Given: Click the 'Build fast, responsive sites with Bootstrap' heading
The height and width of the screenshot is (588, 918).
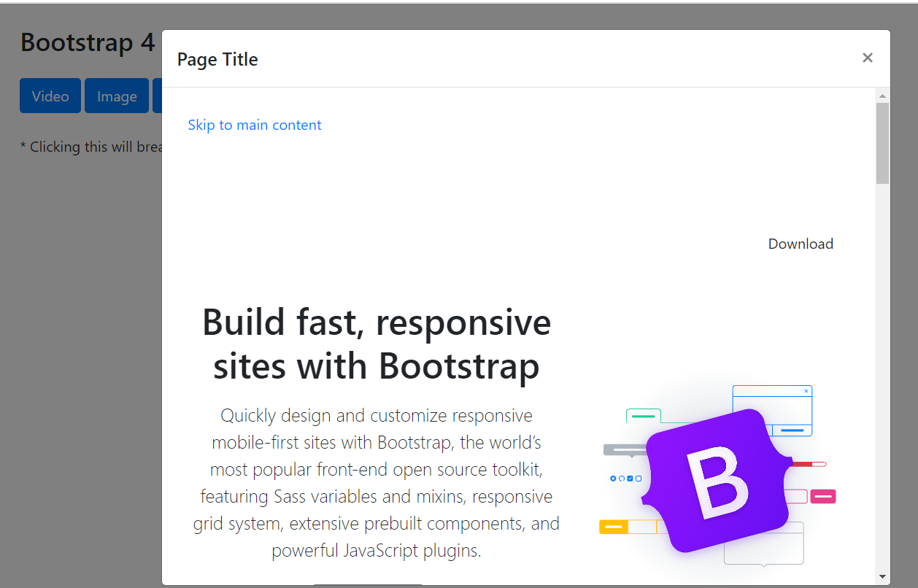Looking at the screenshot, I should click(377, 344).
